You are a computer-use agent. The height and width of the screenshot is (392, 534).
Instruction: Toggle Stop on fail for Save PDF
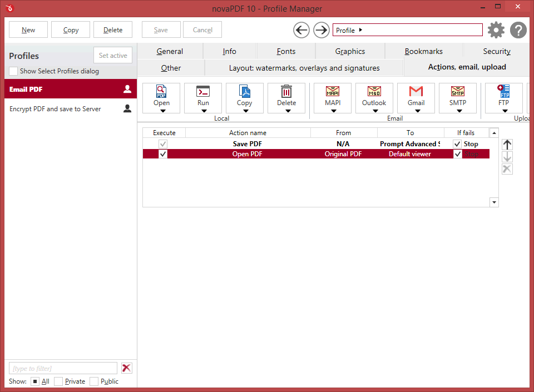pos(457,144)
